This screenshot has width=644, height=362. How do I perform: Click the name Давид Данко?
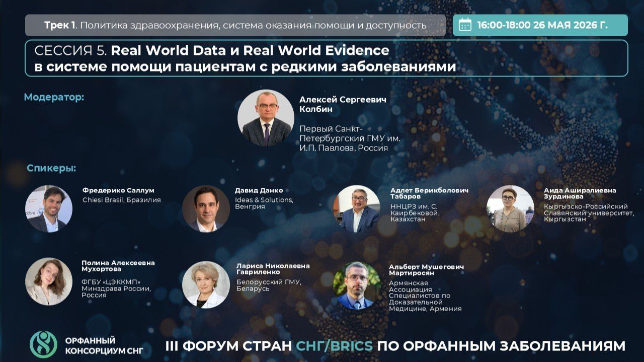[x=259, y=190]
